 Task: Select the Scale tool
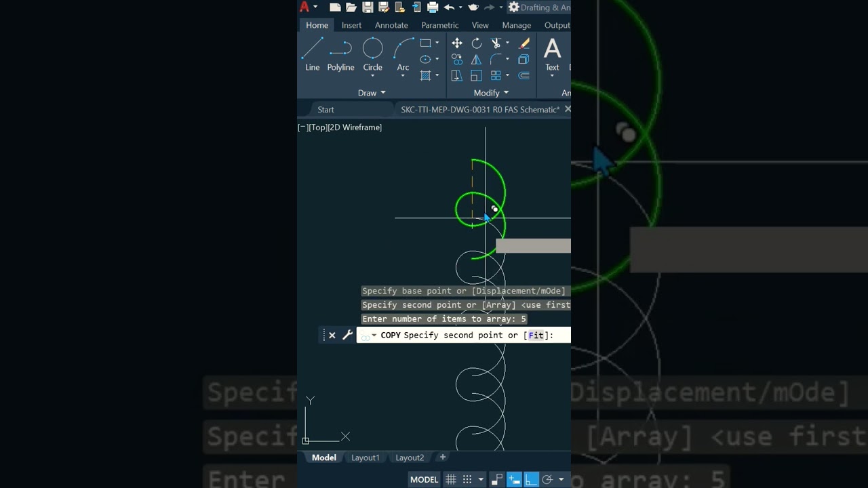(x=477, y=75)
